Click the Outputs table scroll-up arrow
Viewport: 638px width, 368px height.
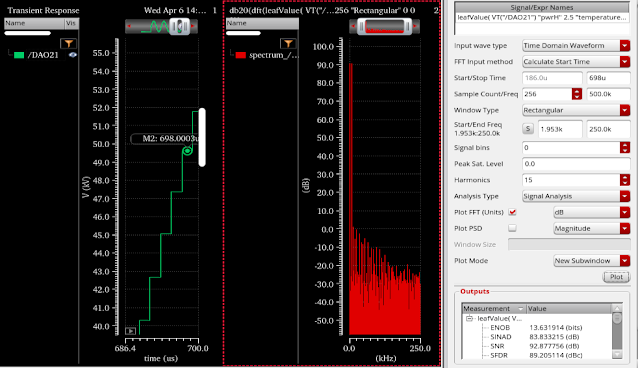pos(617,308)
